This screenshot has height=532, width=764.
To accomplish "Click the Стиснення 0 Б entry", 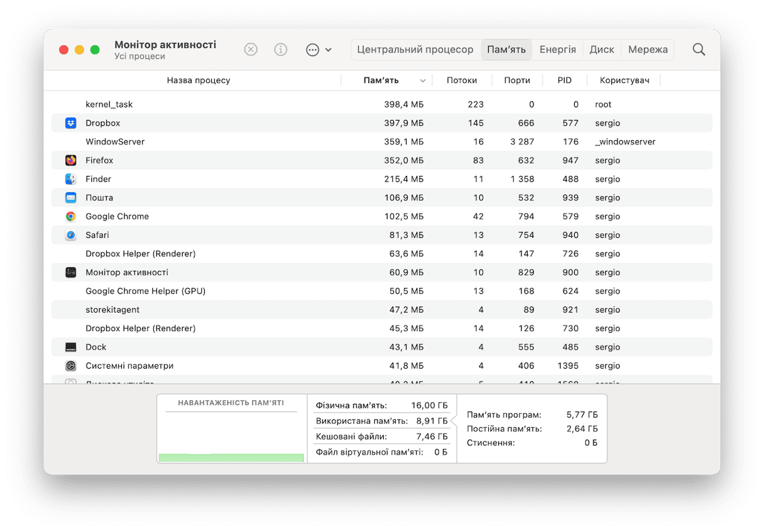I will pyautogui.click(x=532, y=443).
